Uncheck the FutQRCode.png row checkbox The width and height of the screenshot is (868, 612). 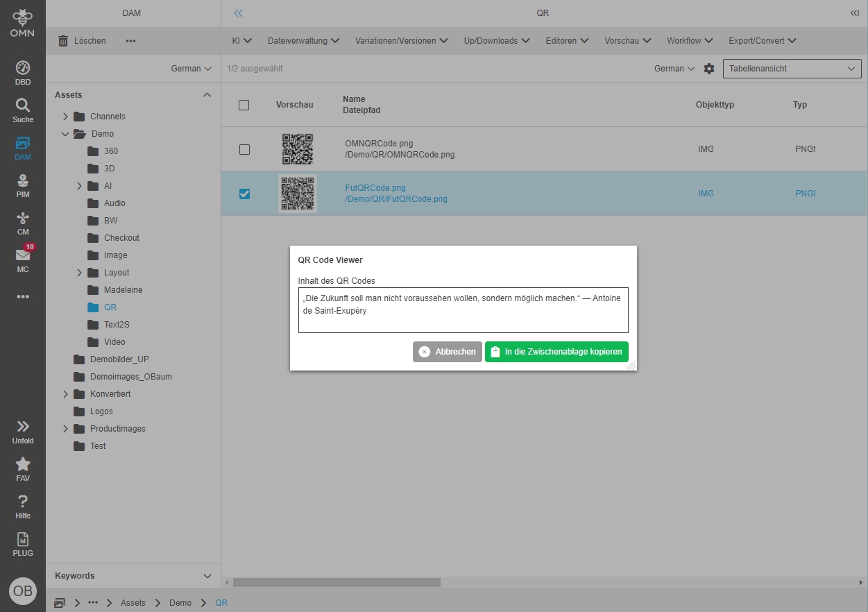click(244, 194)
